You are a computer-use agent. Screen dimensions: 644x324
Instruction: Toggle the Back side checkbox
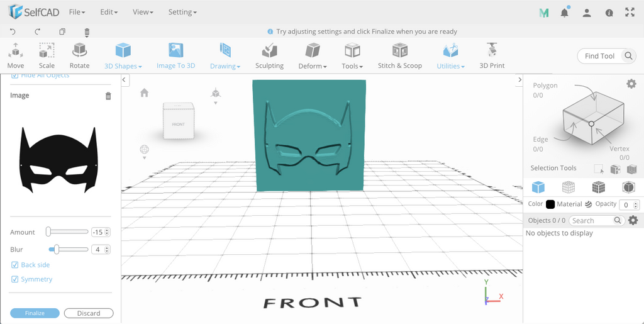click(x=15, y=265)
